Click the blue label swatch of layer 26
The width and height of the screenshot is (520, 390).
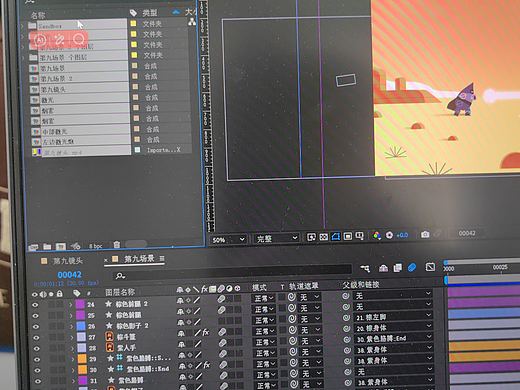(x=81, y=326)
